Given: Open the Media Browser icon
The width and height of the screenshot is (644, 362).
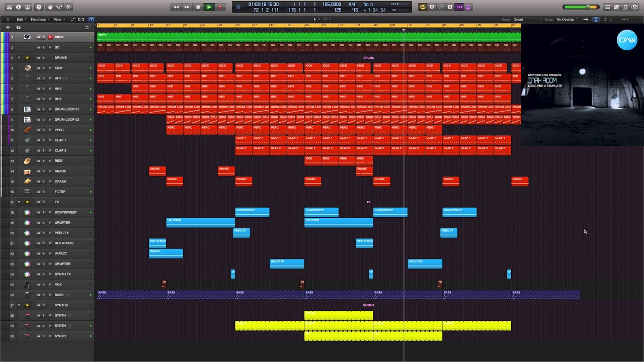Looking at the screenshot, I should (634, 7).
